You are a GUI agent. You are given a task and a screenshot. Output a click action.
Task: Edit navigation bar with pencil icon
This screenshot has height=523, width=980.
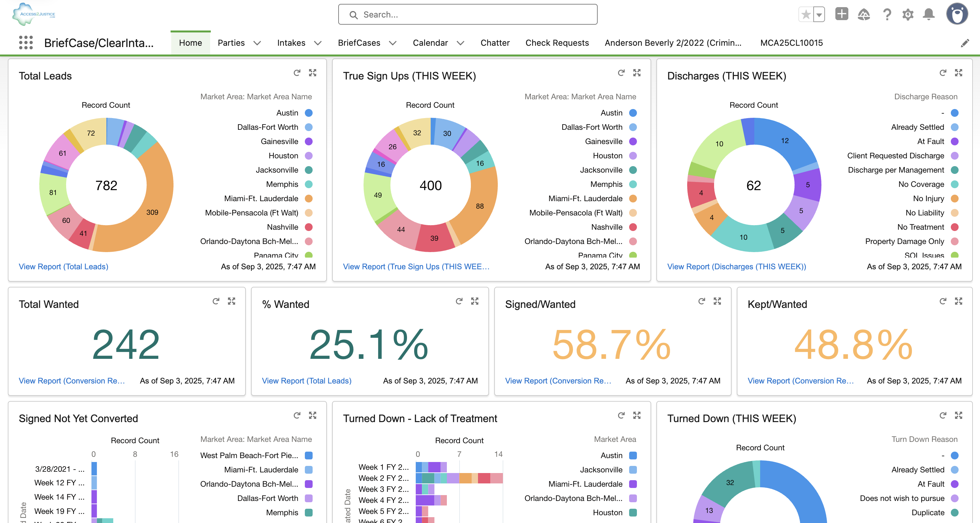coord(965,43)
